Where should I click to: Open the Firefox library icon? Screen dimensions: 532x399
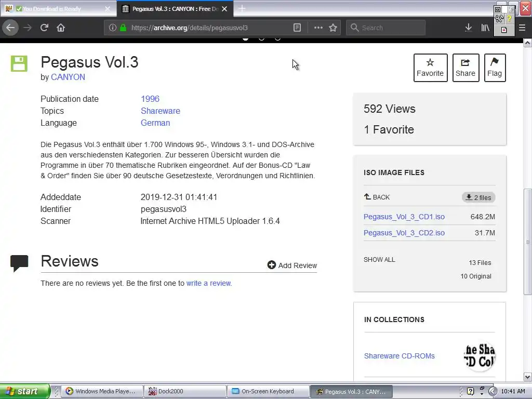[x=485, y=28]
